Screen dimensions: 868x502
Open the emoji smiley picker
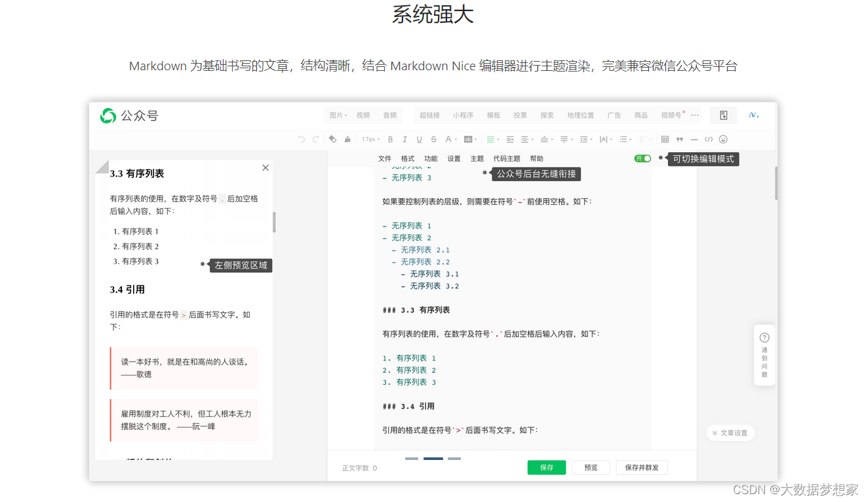click(x=723, y=139)
